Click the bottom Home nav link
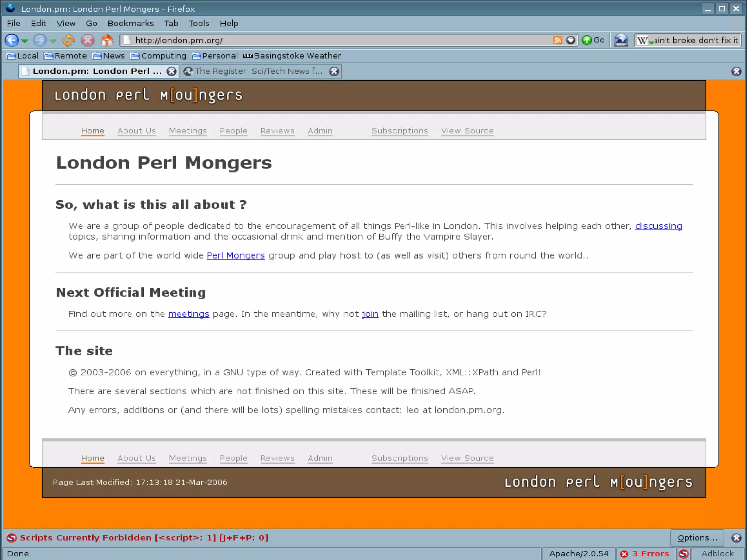Image resolution: width=747 pixels, height=560 pixels. [x=93, y=458]
